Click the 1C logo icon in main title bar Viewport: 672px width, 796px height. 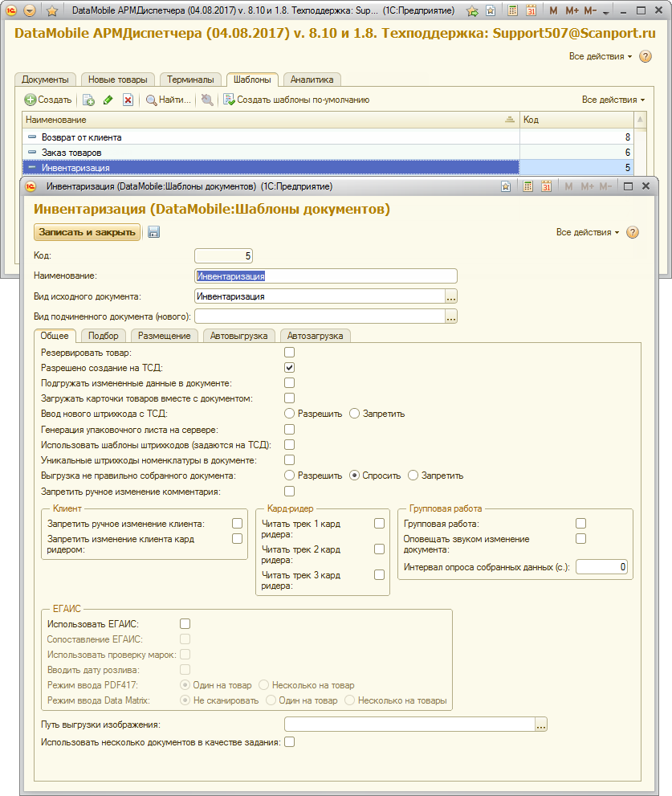(x=11, y=10)
